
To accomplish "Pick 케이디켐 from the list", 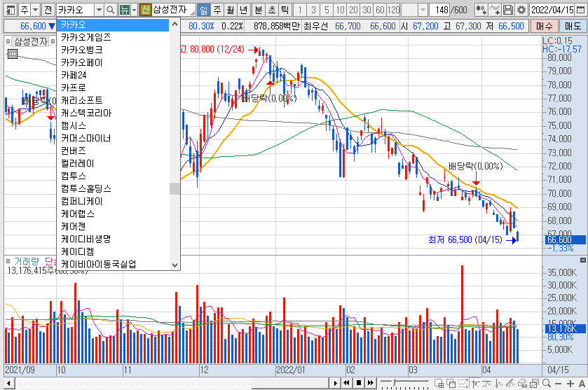I will (113, 251).
